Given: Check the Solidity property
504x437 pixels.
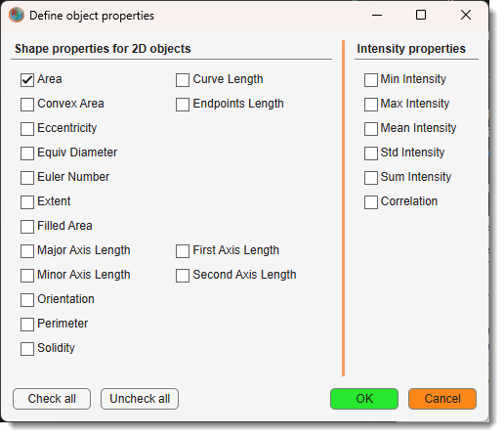Looking at the screenshot, I should click(27, 349).
